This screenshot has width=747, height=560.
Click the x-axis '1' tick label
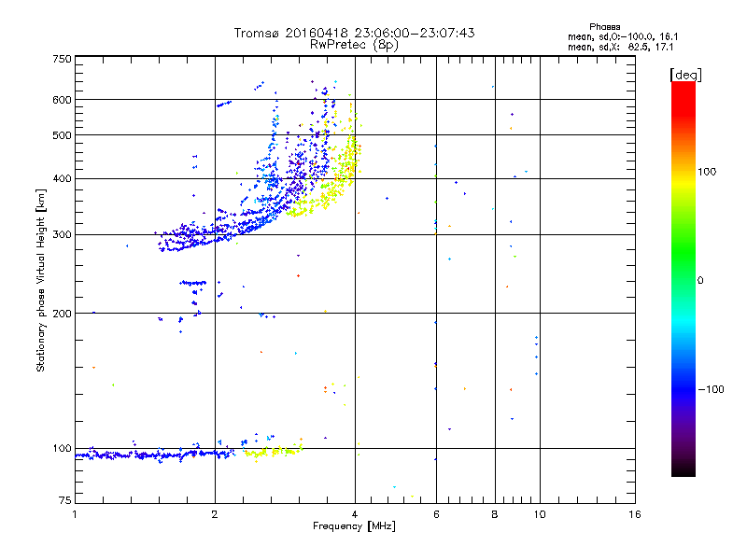[x=75, y=514]
